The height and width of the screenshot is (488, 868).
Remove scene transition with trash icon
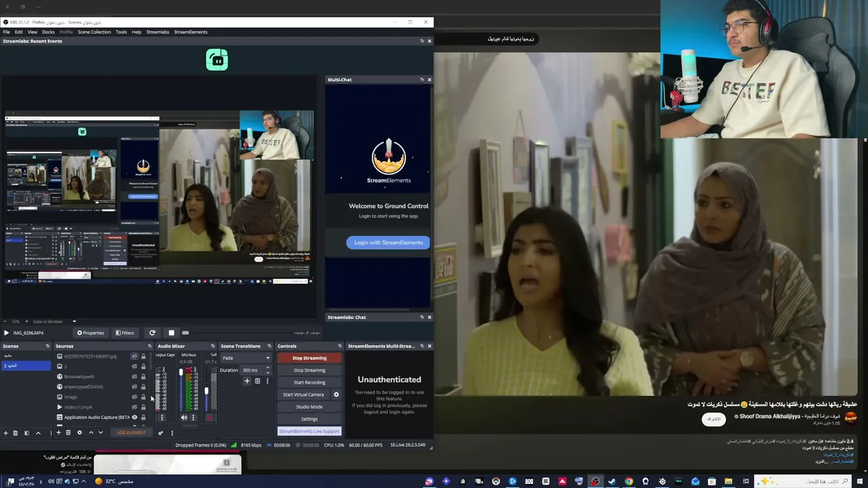(x=257, y=381)
